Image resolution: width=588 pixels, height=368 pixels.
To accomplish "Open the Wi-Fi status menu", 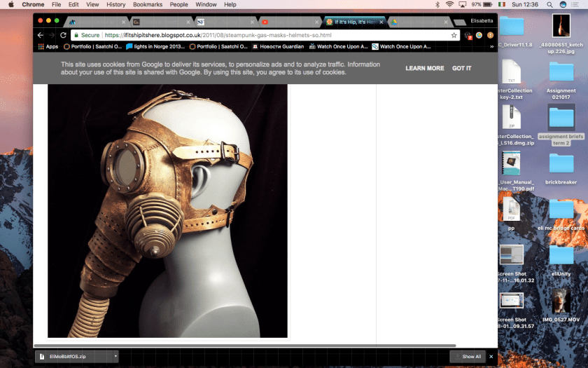I will coord(449,4).
